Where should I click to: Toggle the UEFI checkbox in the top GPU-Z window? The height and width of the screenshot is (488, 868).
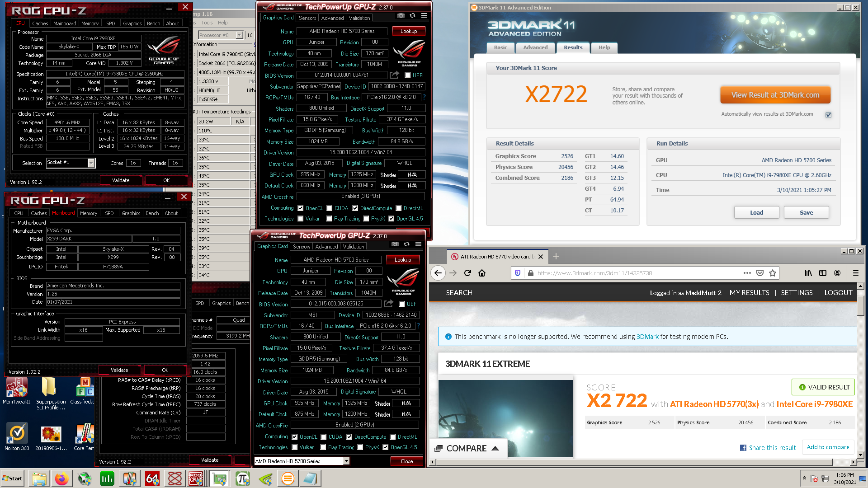click(x=408, y=75)
